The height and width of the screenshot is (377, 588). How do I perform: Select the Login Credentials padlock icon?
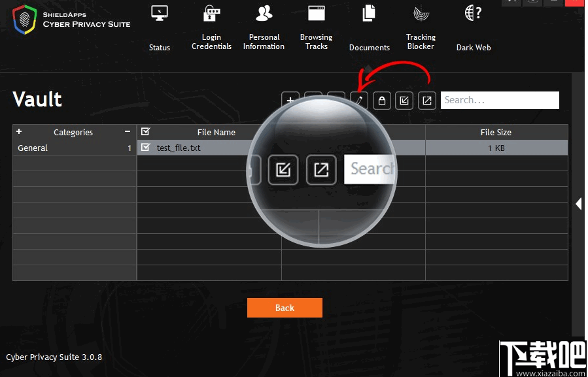click(211, 13)
